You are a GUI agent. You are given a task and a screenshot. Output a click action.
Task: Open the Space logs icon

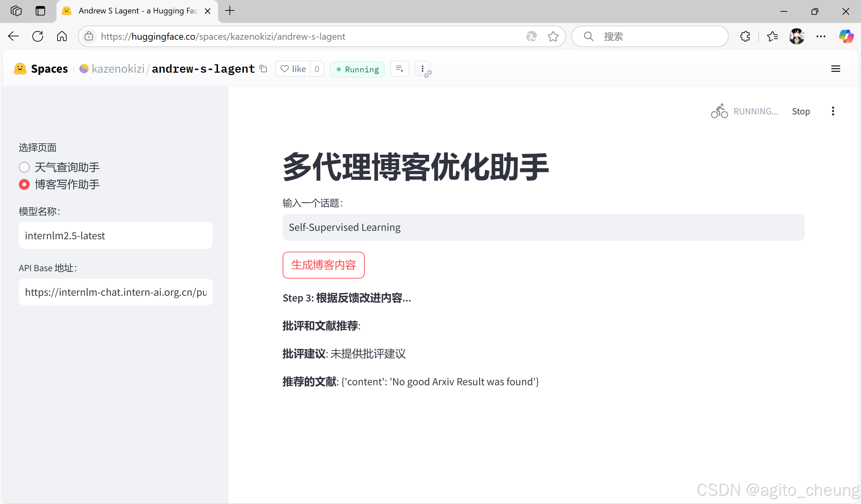click(399, 69)
